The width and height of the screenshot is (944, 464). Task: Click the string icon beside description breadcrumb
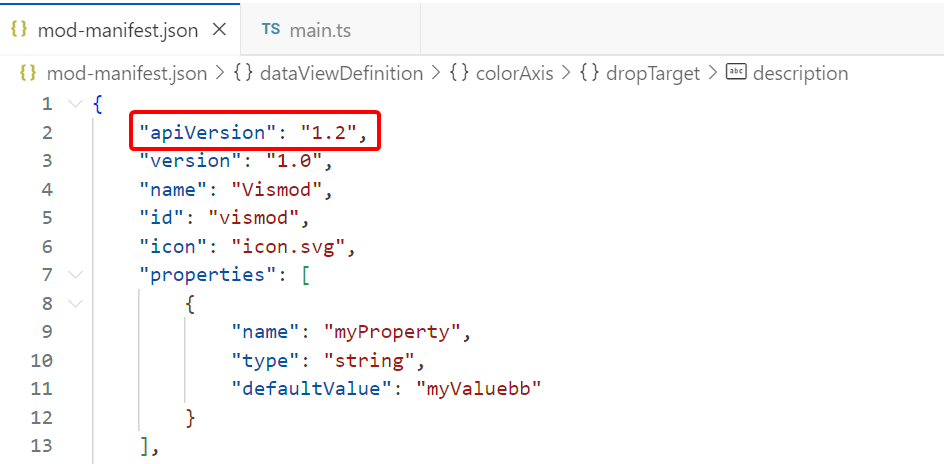tap(736, 73)
